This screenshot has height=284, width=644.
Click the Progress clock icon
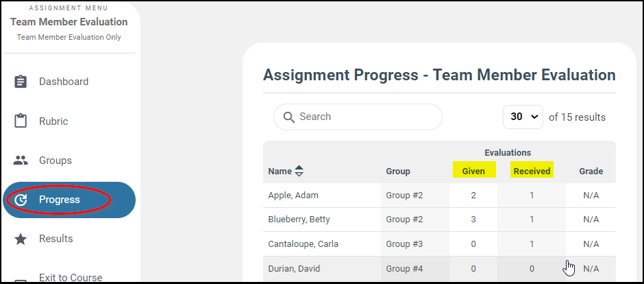tap(21, 200)
